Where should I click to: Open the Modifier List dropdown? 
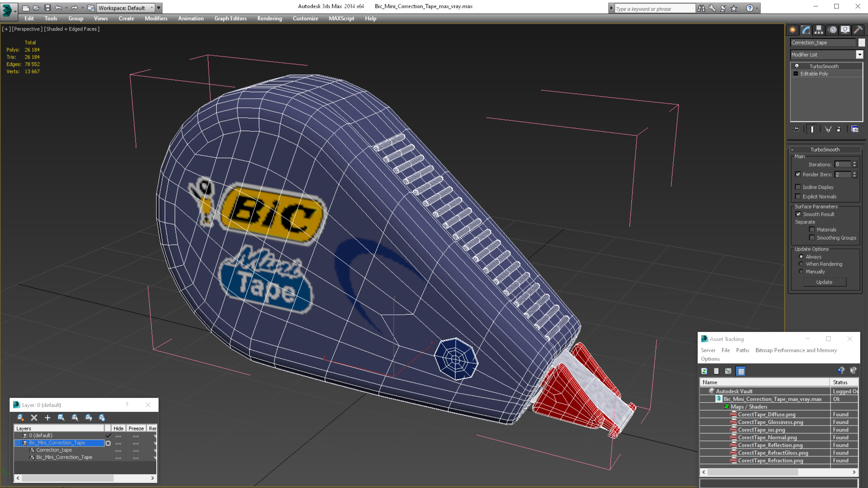pyautogui.click(x=859, y=54)
